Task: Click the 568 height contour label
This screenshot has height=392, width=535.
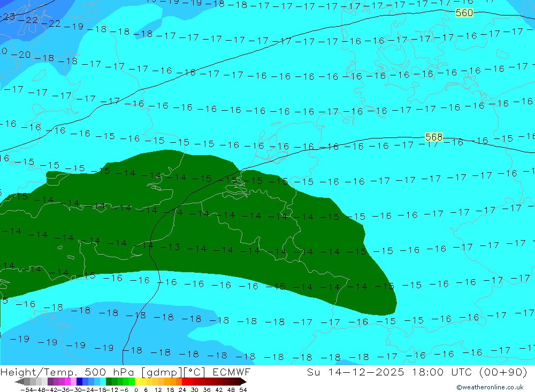Action: pos(434,137)
